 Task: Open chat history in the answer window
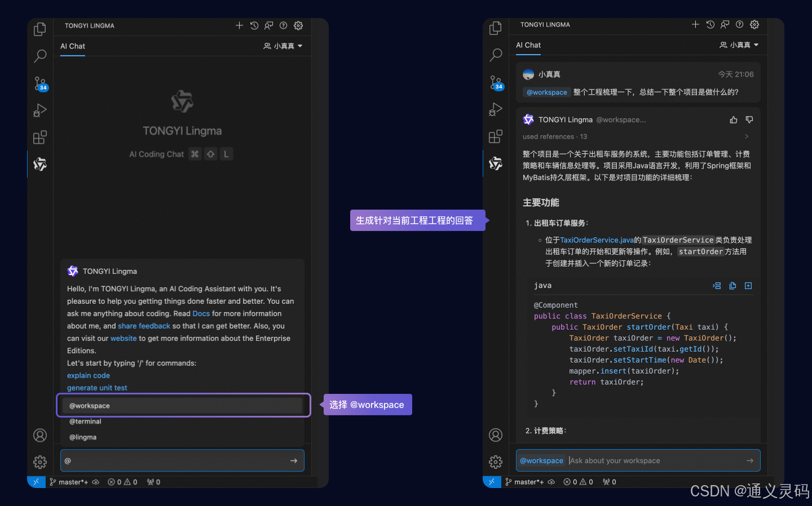click(x=710, y=24)
